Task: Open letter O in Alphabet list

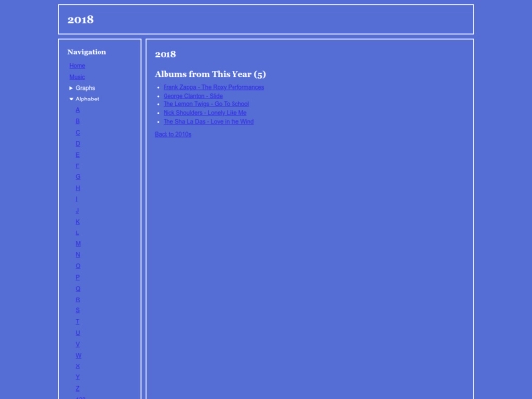Action: point(78,266)
